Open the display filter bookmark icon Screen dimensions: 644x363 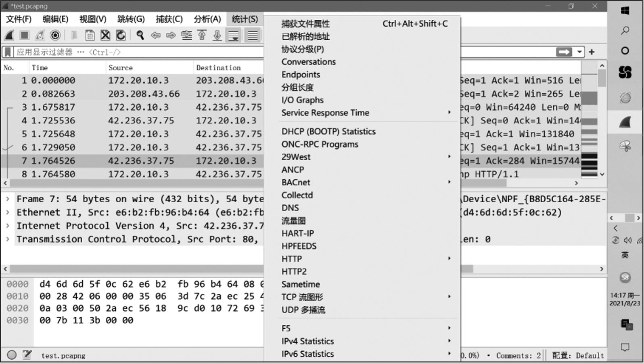tap(7, 52)
